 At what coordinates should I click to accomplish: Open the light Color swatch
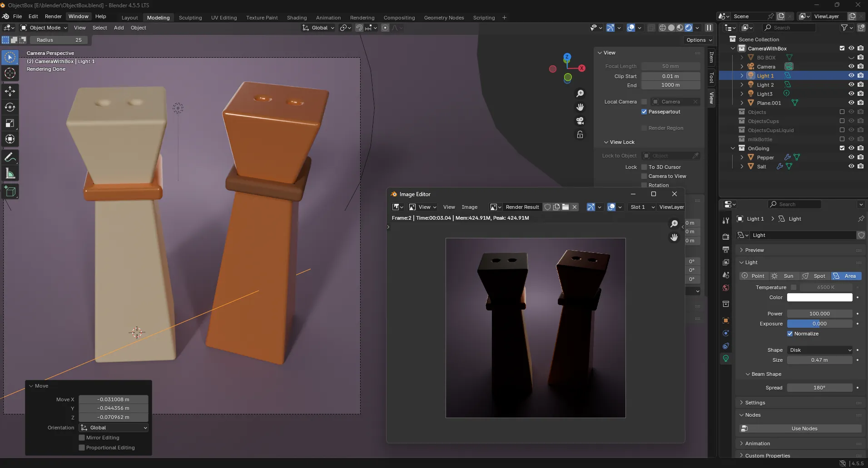point(819,297)
